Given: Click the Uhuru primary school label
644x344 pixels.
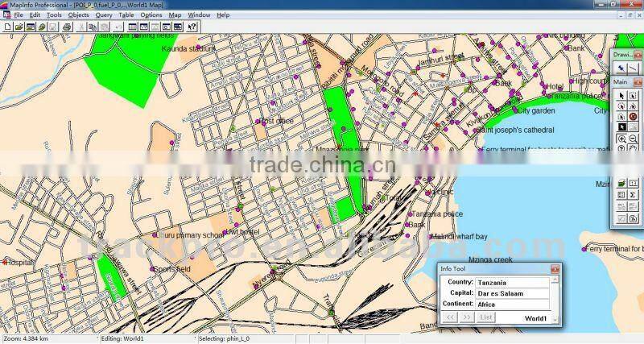Looking at the screenshot, I should click(x=192, y=235).
